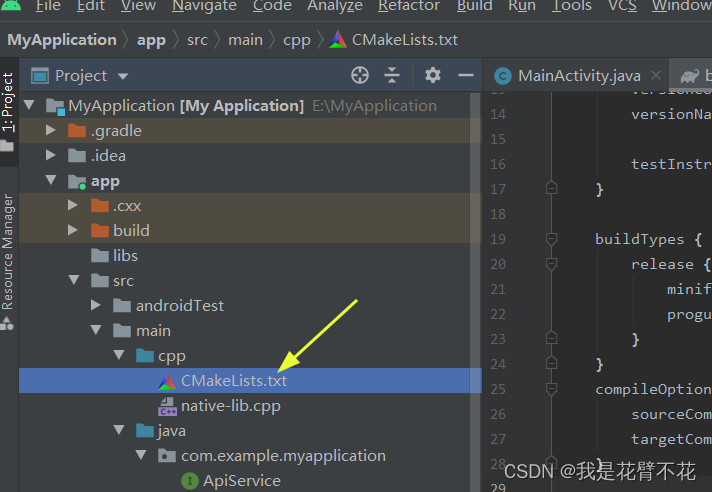Open Project panel settings gear
Image resolution: width=712 pixels, height=492 pixels.
coord(432,75)
